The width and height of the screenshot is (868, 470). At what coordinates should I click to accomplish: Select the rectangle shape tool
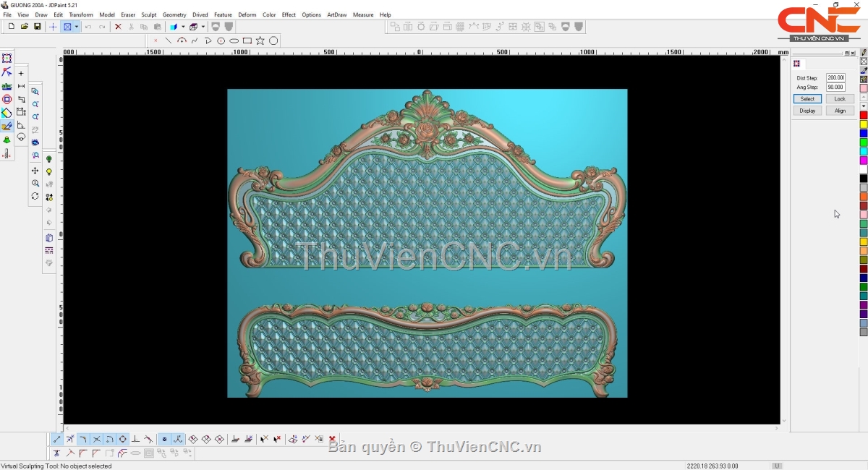point(247,40)
